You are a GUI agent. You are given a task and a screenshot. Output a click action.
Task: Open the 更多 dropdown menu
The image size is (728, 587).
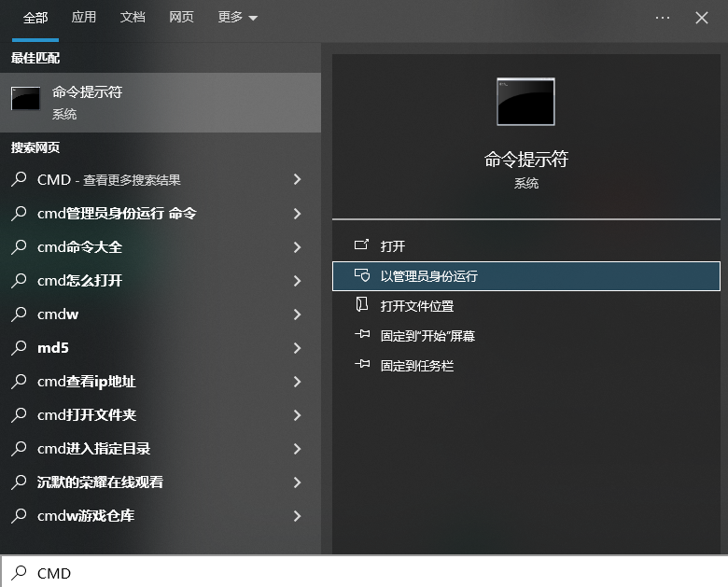point(237,18)
